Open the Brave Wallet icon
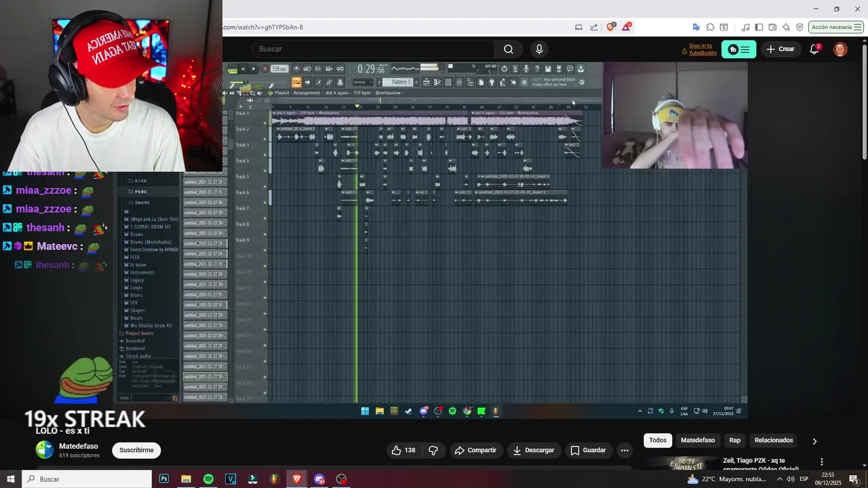868x488 pixels. (x=772, y=27)
